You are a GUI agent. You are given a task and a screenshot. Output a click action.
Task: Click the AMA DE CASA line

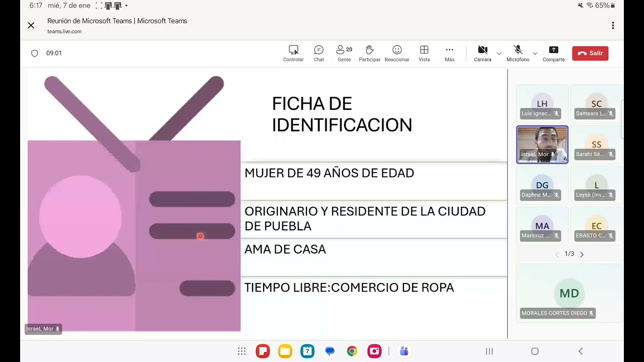[285, 249]
